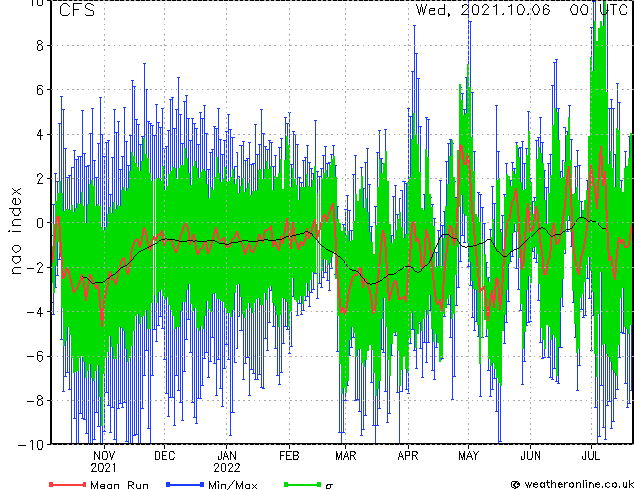The width and height of the screenshot is (634, 490).
Task: Click the y-axis value -4
Action: point(35,312)
